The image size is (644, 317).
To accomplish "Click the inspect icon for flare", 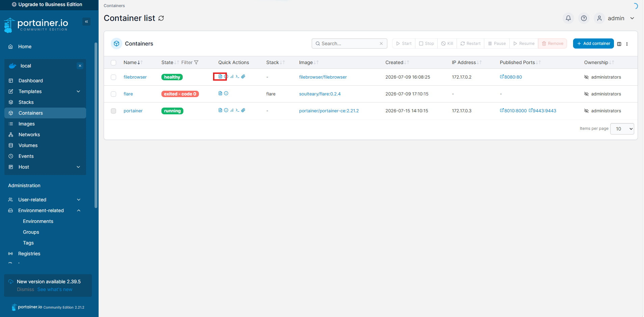I will tap(226, 93).
